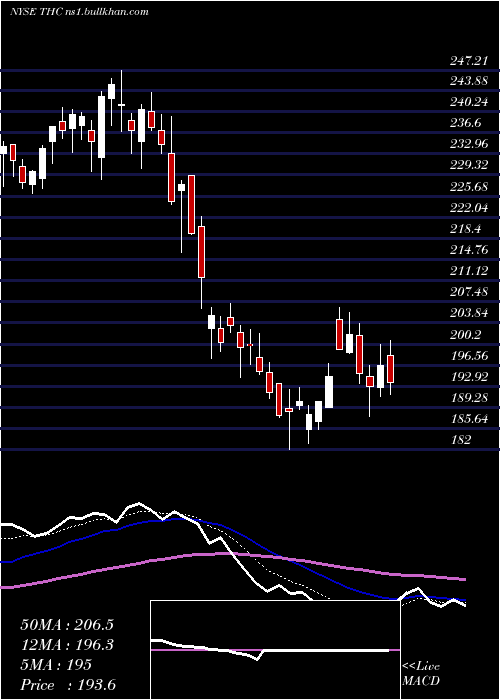Click the 192.92 price axis label

(469, 377)
